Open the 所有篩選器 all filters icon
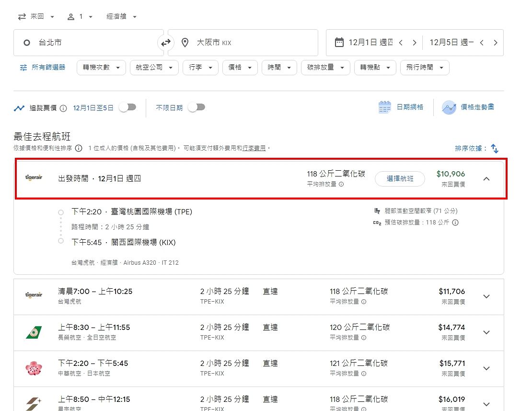The height and width of the screenshot is (411, 532). tap(23, 68)
